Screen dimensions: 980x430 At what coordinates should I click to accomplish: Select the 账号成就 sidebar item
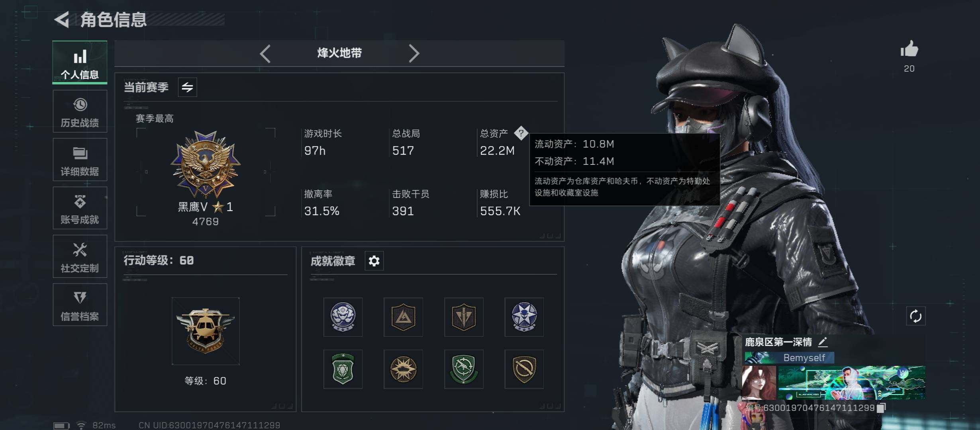(x=80, y=208)
